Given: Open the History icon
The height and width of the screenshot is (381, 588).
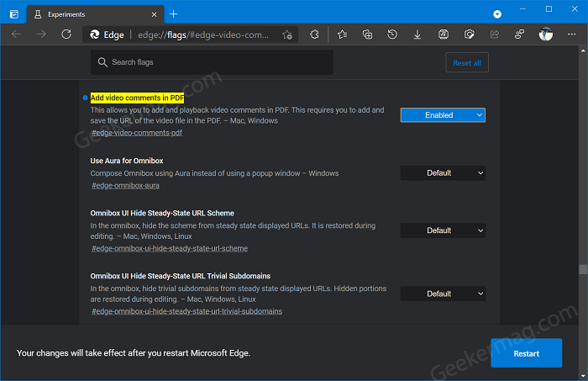Looking at the screenshot, I should (x=392, y=34).
